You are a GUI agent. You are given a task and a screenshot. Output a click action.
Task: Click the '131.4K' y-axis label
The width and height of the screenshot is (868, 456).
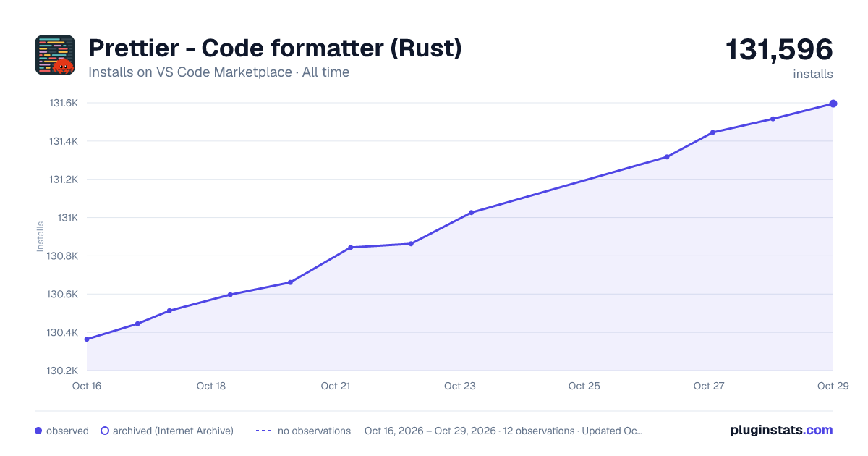pyautogui.click(x=64, y=141)
